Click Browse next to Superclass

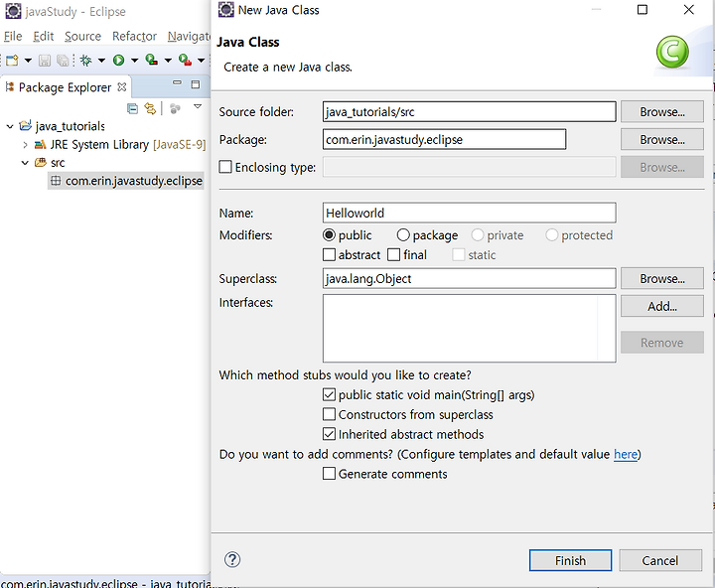[662, 279]
